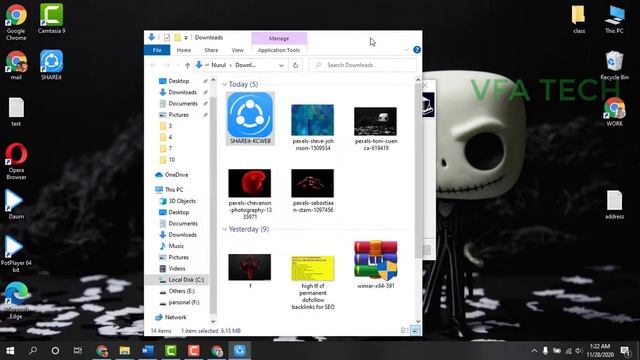Click Nurul in the address path

click(x=219, y=65)
